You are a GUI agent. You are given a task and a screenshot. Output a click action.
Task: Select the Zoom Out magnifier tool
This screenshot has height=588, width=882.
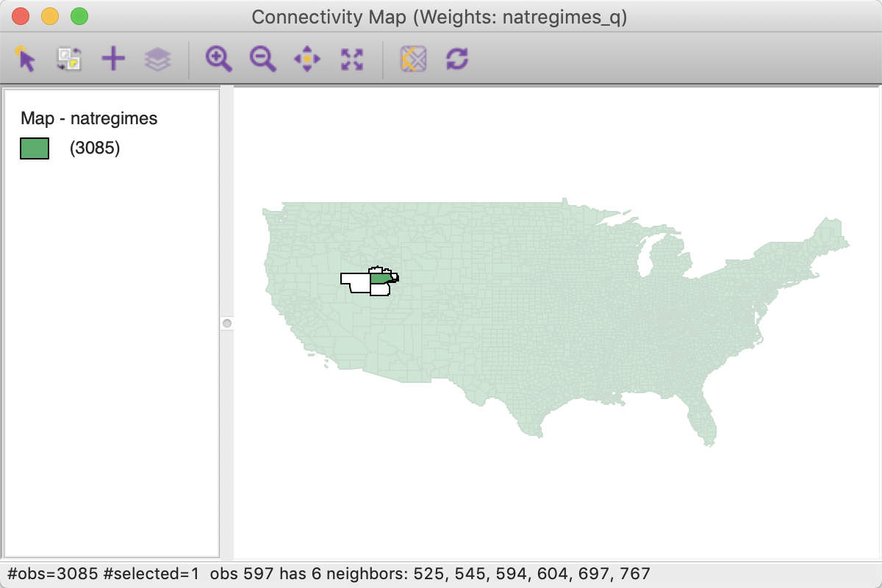click(262, 58)
